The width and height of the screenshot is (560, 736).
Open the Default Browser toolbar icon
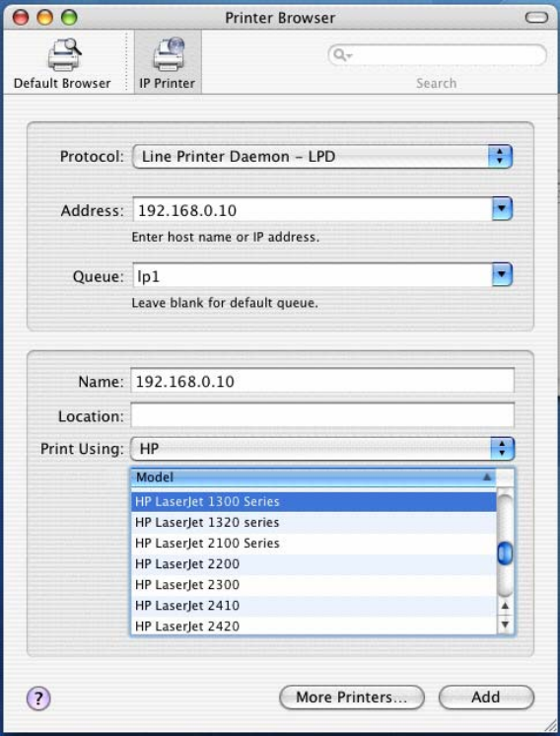pos(62,63)
